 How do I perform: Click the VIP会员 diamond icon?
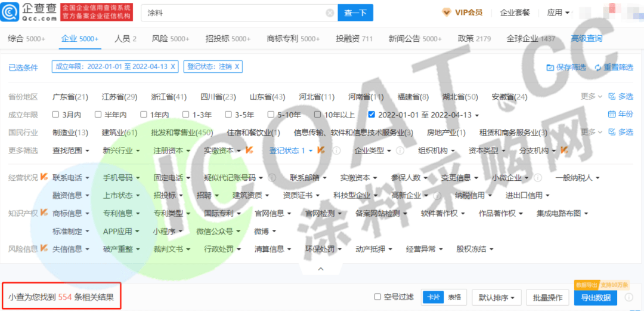coord(447,12)
